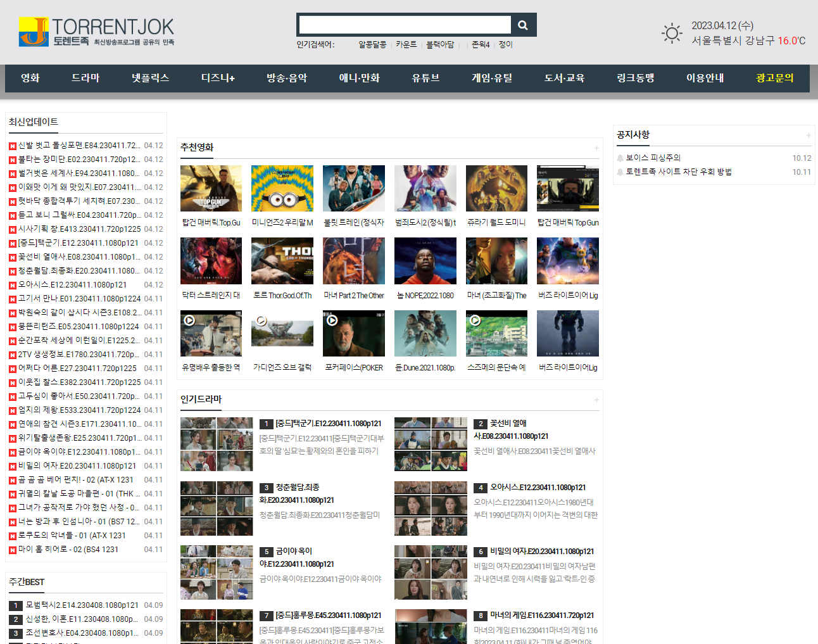This screenshot has height=644, width=818.
Task: Open 놉 NOPE.2022 movie thumbnail
Action: click(x=425, y=261)
